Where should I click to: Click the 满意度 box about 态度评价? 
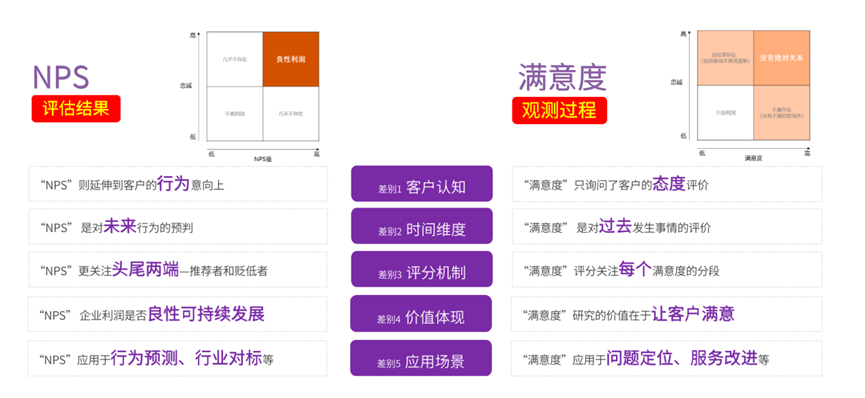(667, 184)
